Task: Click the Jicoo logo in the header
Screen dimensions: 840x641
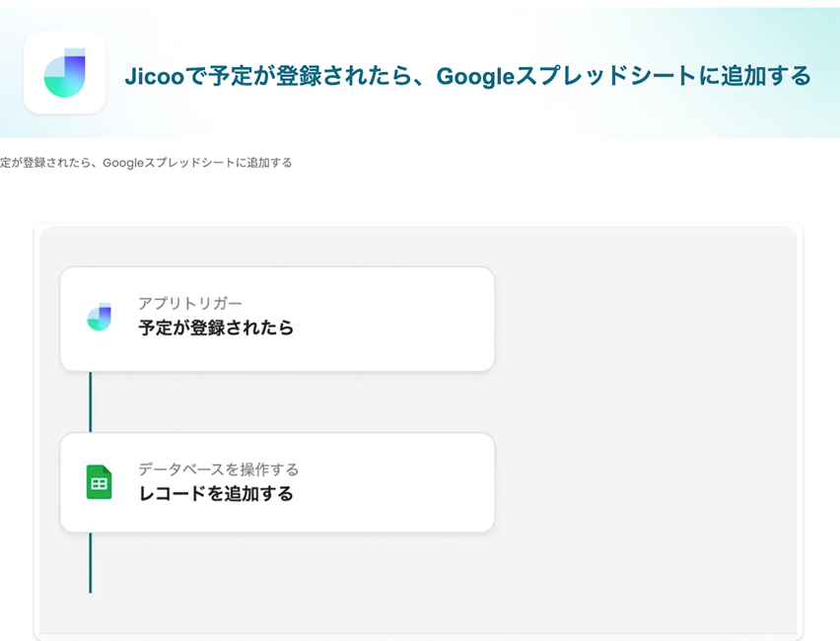Action: pos(64,72)
